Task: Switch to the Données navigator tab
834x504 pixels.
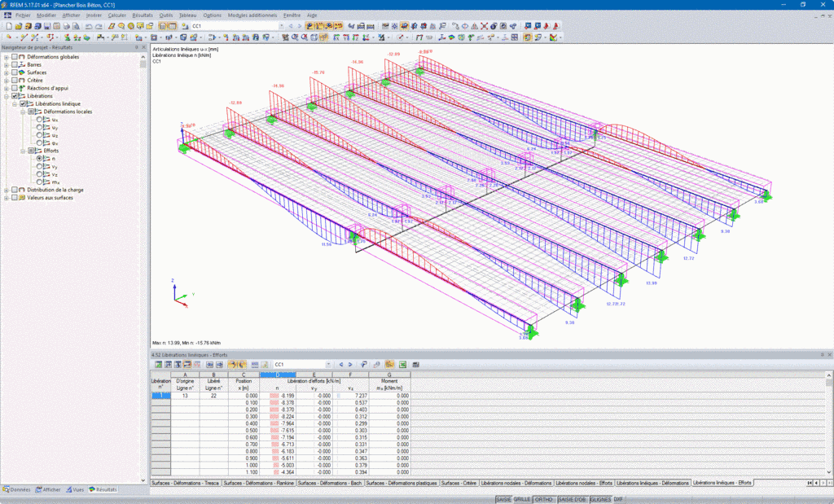Action: click(17, 489)
